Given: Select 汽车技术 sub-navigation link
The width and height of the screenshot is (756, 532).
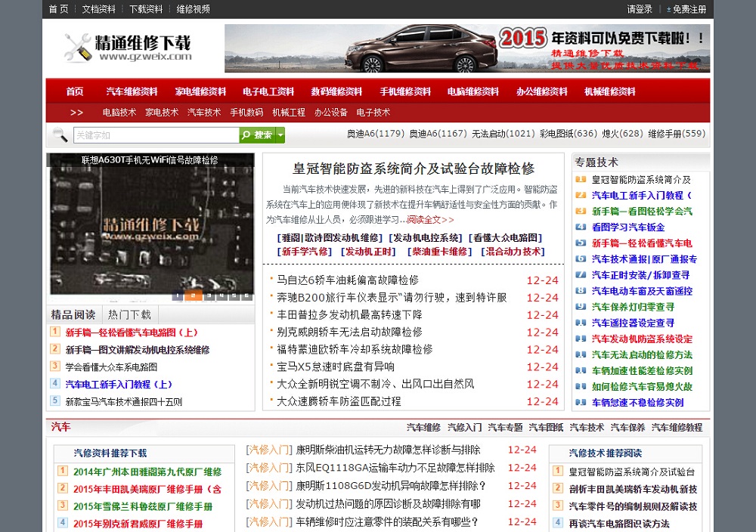Looking at the screenshot, I should [204, 113].
